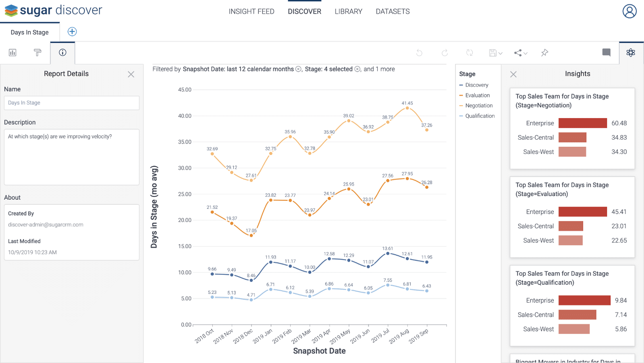Click the 13.61 Discovery data point
Viewport: 644px width, 363px height.
point(388,253)
